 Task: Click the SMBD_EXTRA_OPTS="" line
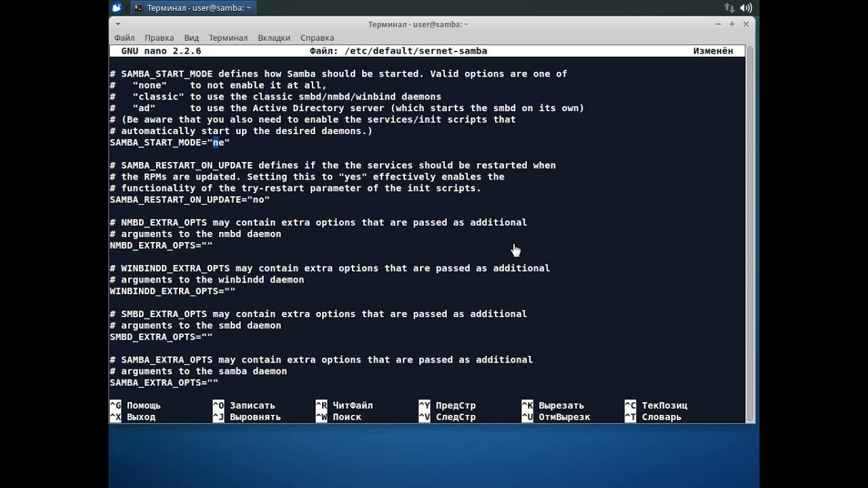161,337
